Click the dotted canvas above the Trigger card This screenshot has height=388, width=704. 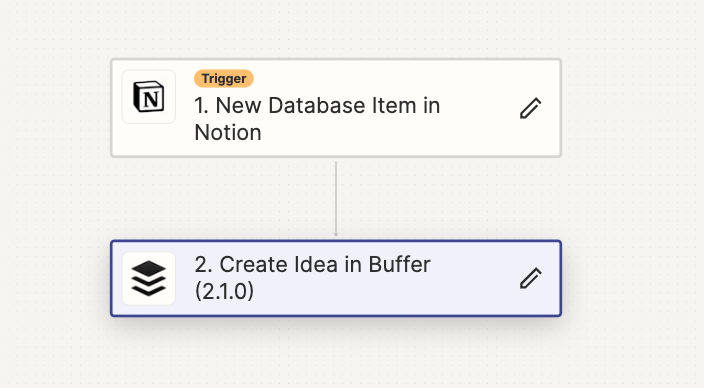tap(336, 27)
